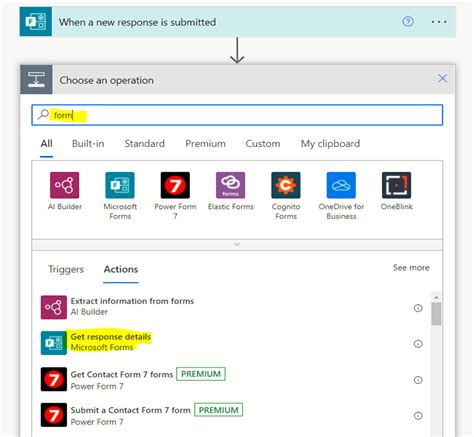The height and width of the screenshot is (437, 474).
Task: Select the AI Builder connector icon
Action: click(x=65, y=185)
